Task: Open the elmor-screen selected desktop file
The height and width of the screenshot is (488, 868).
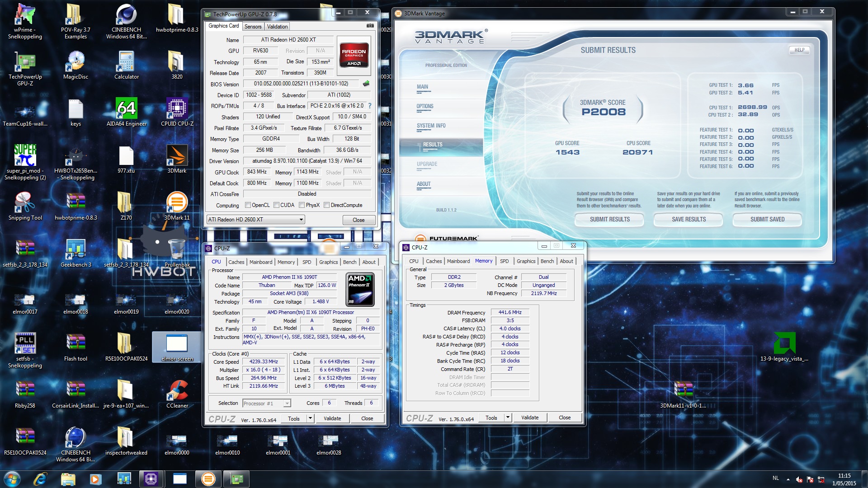Action: coord(177,347)
